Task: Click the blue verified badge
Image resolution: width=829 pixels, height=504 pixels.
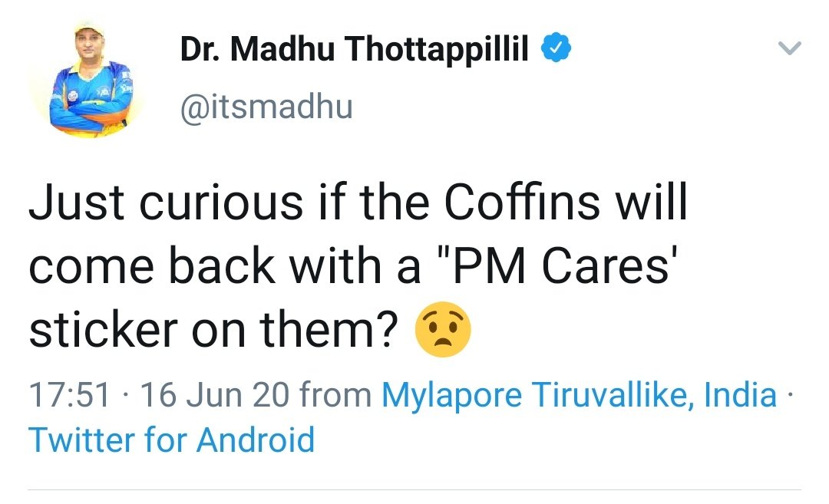Action: click(555, 50)
